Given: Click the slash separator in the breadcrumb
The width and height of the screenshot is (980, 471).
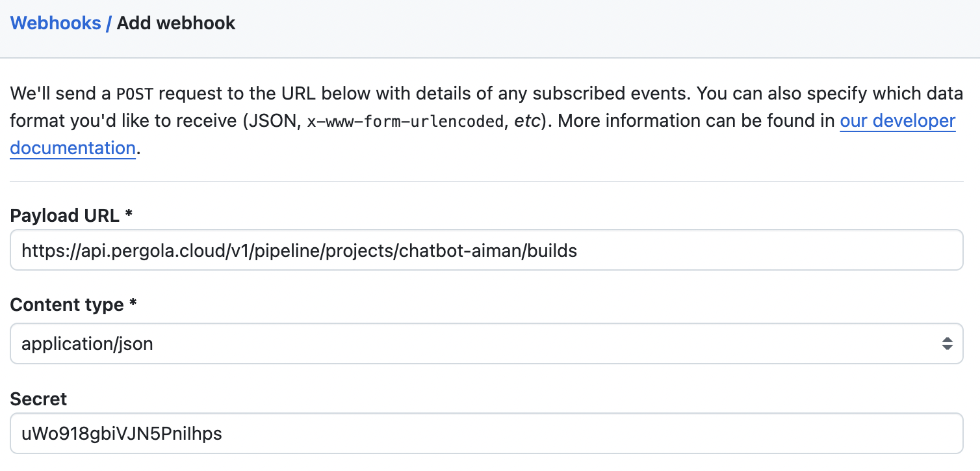Looking at the screenshot, I should tap(109, 23).
